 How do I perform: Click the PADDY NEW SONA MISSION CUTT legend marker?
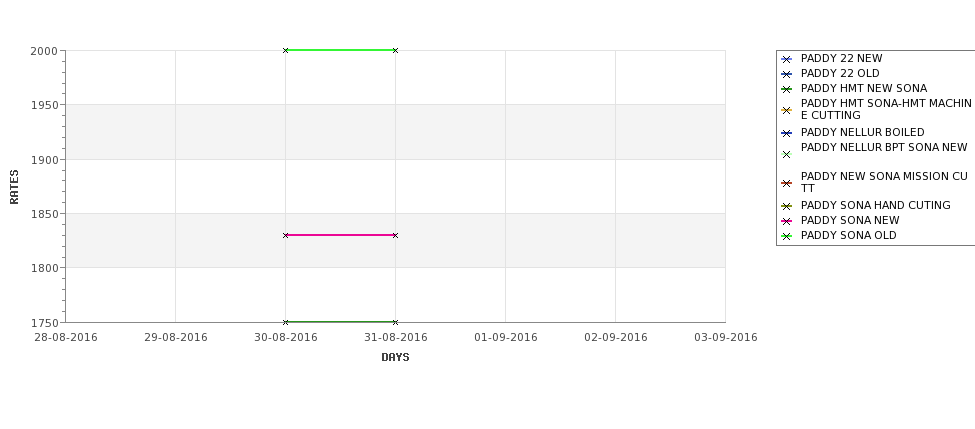tap(786, 183)
